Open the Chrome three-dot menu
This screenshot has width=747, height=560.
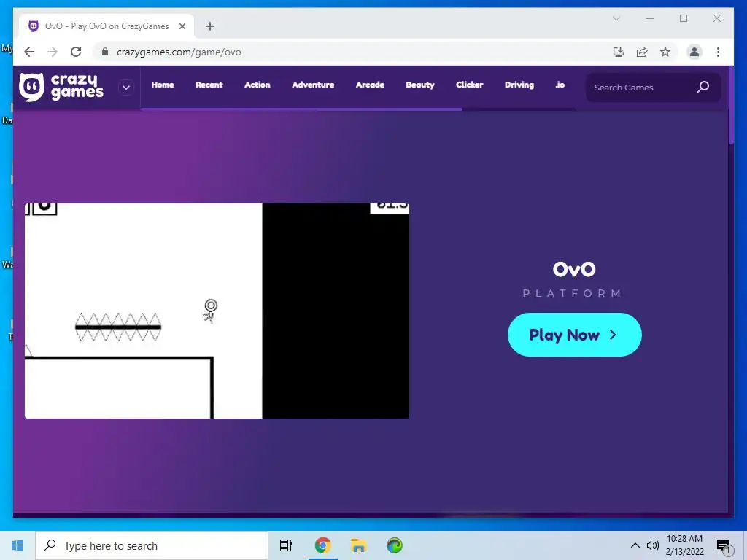[718, 52]
